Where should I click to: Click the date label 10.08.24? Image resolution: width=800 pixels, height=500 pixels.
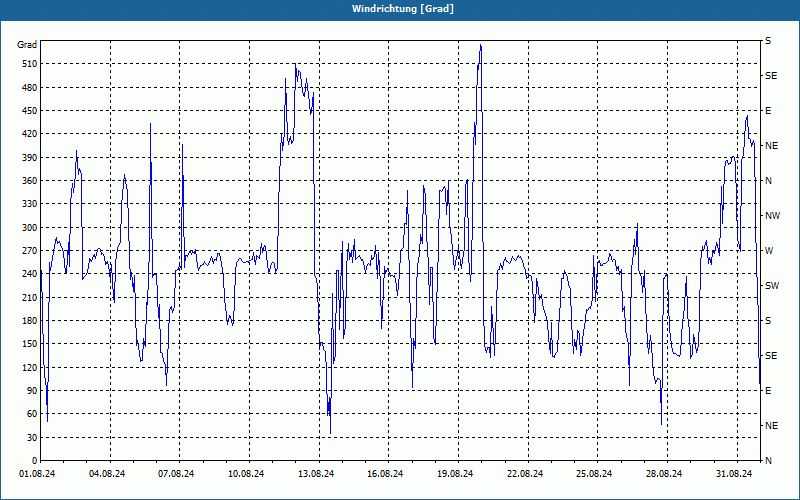point(246,474)
